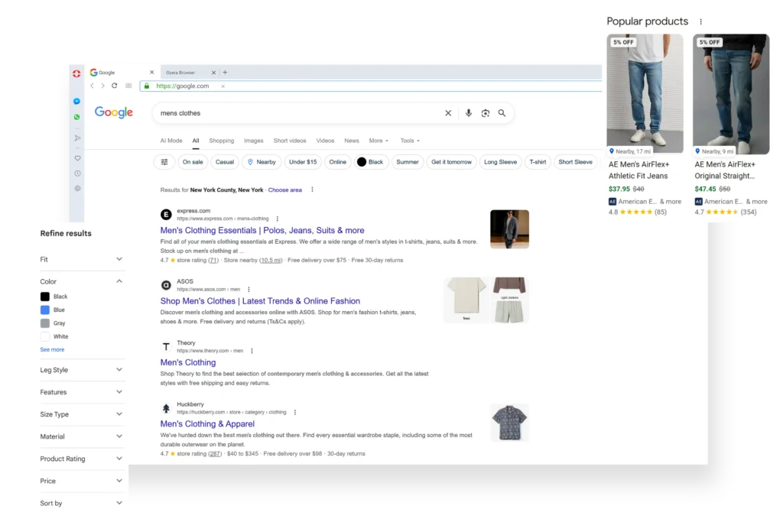Check the Black color filter box
The width and height of the screenshot is (783, 532).
point(45,297)
